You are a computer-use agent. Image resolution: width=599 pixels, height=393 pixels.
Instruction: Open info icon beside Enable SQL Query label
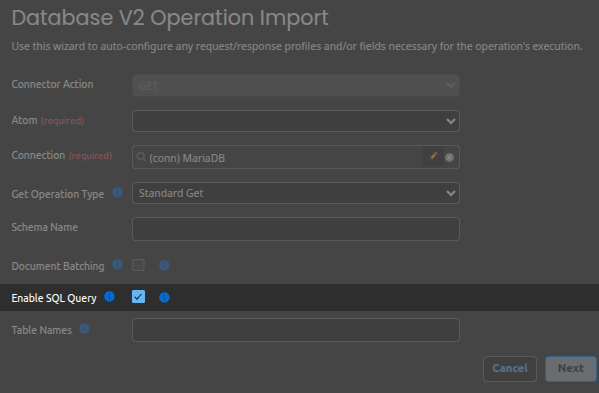click(x=109, y=296)
